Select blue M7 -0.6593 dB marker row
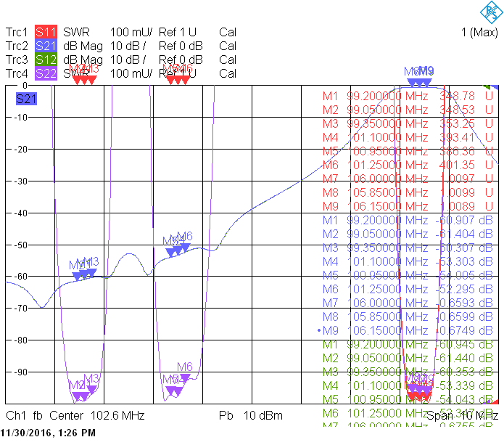The height and width of the screenshot is (445, 504). pos(408,303)
